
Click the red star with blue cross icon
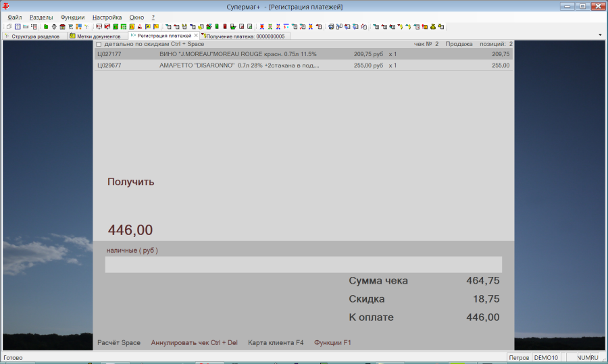click(x=261, y=27)
